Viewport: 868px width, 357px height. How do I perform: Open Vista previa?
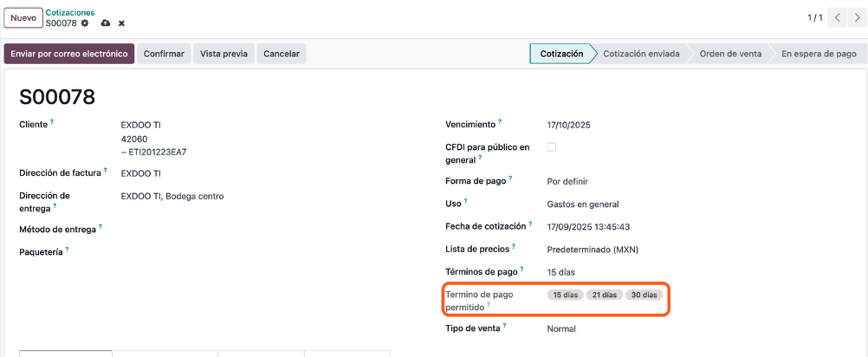pyautogui.click(x=223, y=54)
